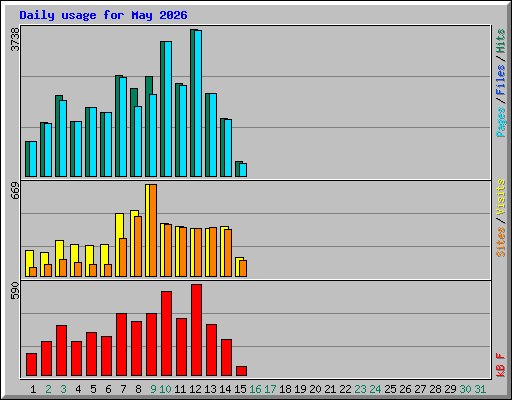Select the orange sites bar for day 8
This screenshot has width=512, height=400.
pos(138,246)
